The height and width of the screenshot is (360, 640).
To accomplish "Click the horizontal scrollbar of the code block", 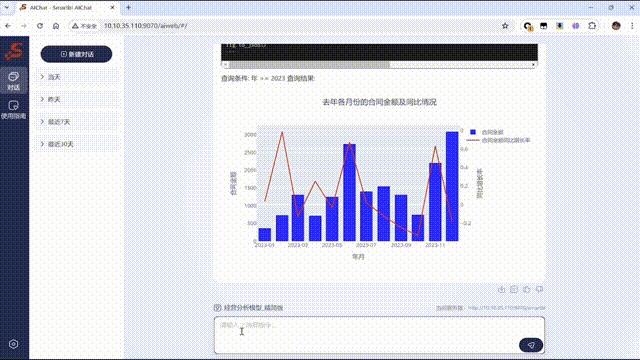I will 309,64.
